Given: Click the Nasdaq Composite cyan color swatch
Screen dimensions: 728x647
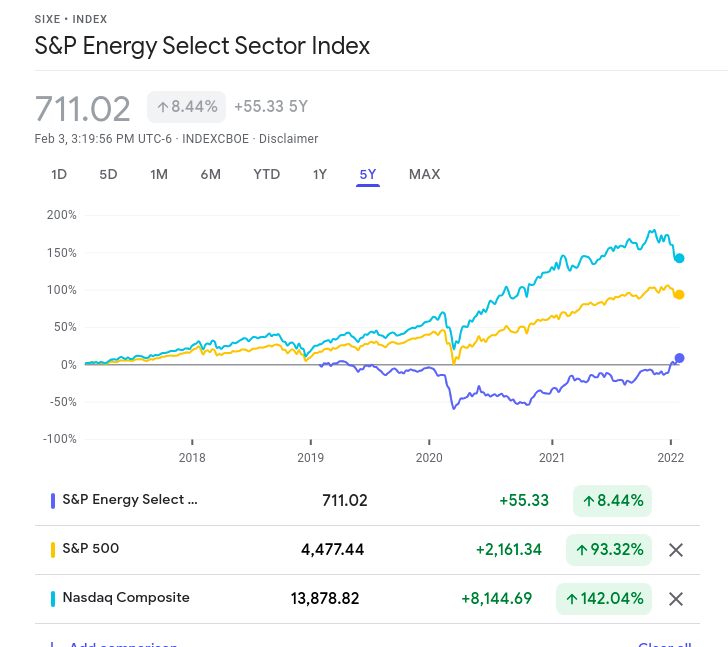Looking at the screenshot, I should (x=53, y=599).
